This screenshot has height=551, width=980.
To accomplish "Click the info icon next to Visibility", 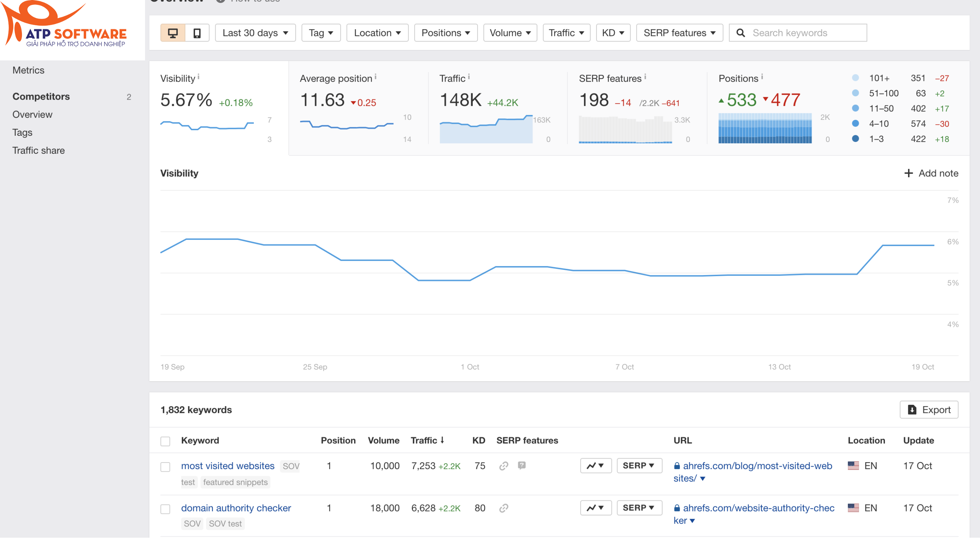I will pos(199,76).
